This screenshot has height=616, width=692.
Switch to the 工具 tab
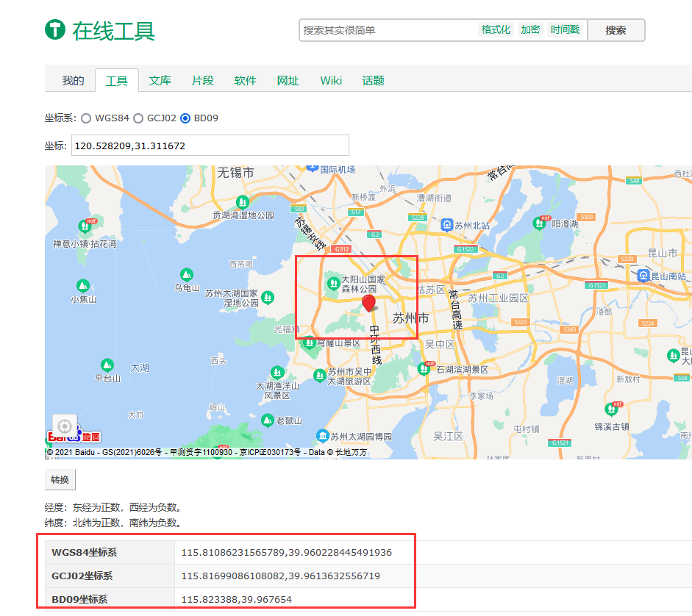point(116,81)
